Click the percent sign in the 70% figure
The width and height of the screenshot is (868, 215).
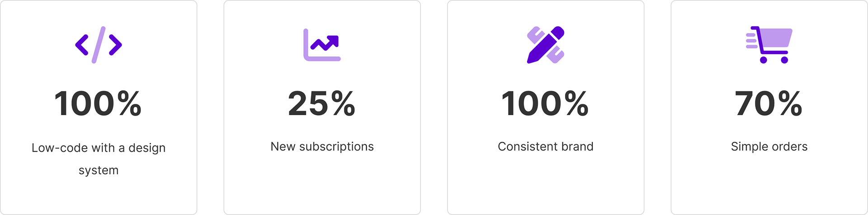[790, 104]
